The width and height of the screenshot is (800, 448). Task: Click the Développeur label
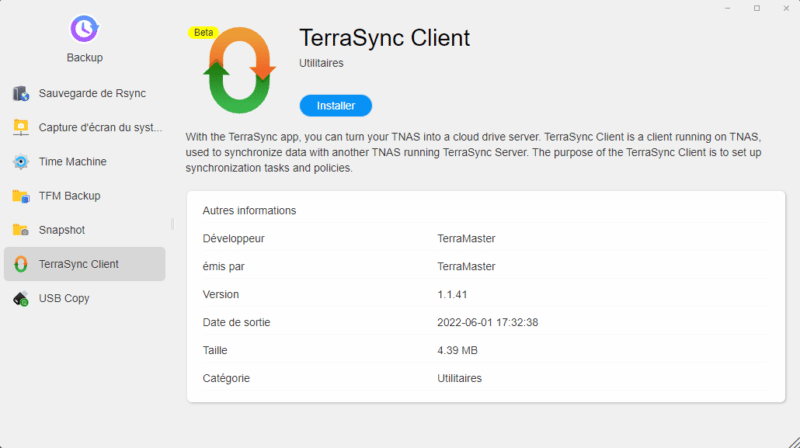[x=233, y=239]
